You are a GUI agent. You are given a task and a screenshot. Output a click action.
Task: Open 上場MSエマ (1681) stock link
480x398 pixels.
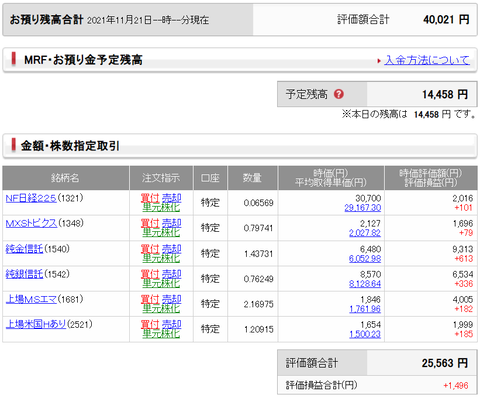tap(31, 299)
